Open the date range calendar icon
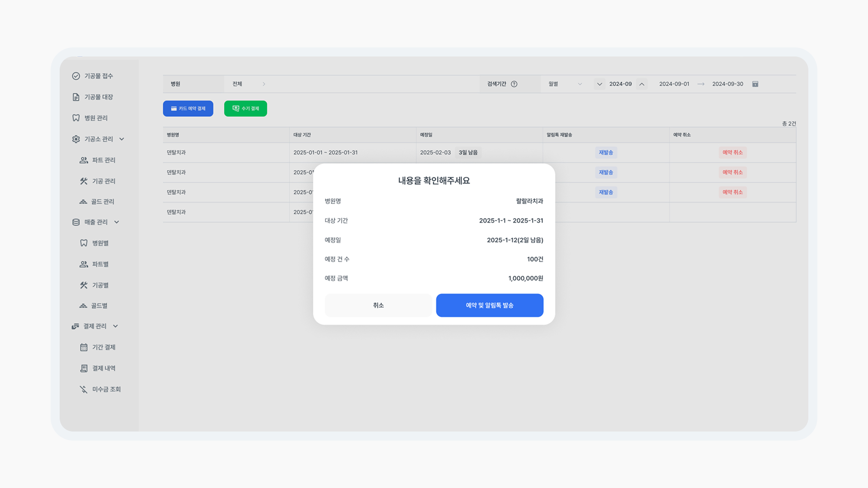 755,84
